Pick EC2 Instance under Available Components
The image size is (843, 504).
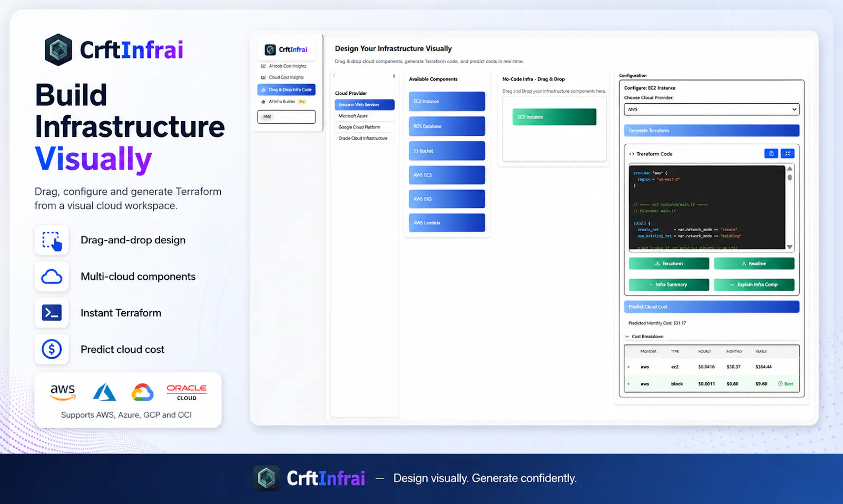coord(447,101)
